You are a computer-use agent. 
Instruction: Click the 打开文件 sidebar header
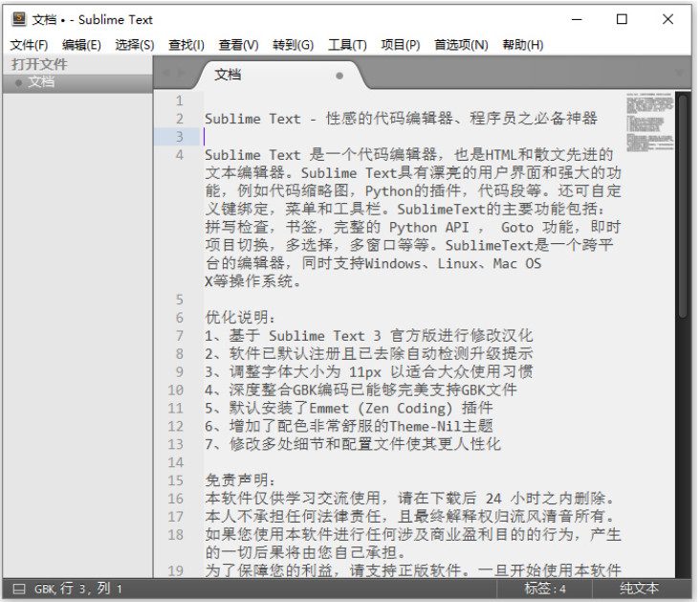(x=39, y=64)
